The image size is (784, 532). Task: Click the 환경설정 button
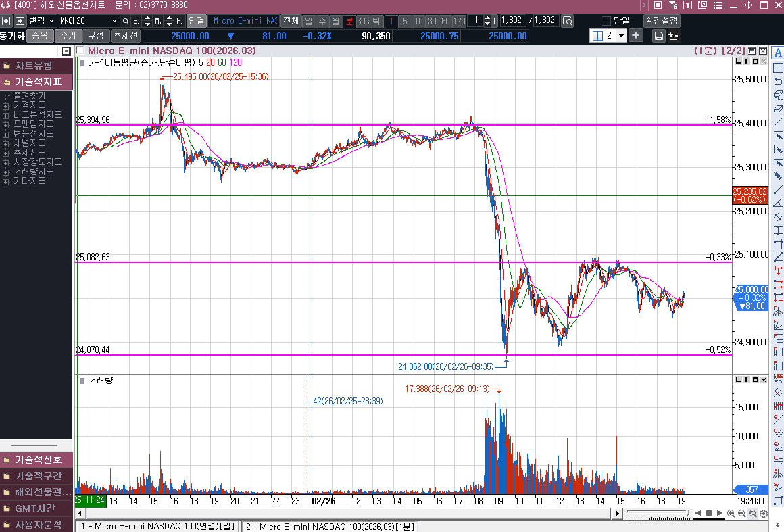(x=662, y=21)
